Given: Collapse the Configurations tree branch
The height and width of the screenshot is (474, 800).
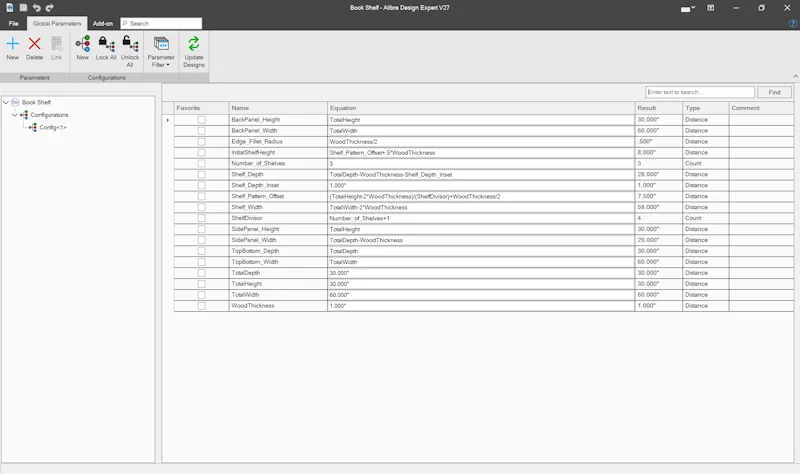Looking at the screenshot, I should coord(14,115).
